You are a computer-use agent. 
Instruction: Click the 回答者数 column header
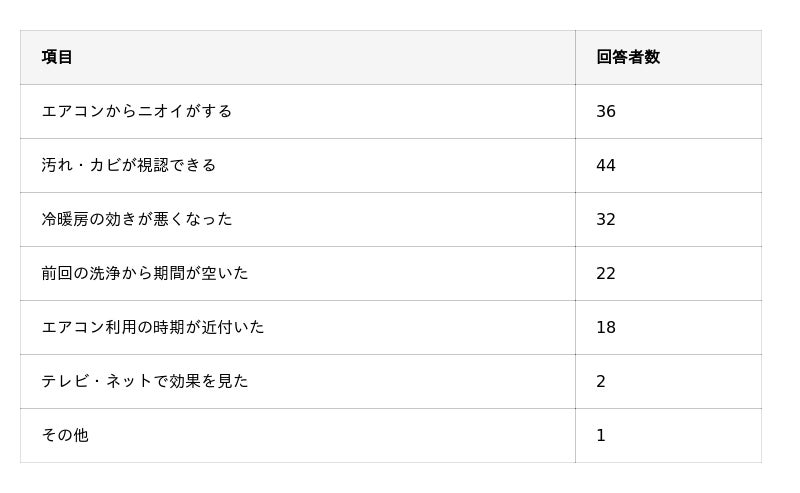[628, 57]
